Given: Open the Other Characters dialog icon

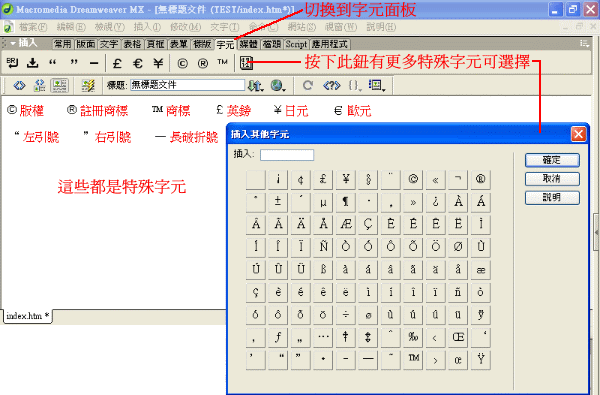Looking at the screenshot, I should pyautogui.click(x=246, y=63).
